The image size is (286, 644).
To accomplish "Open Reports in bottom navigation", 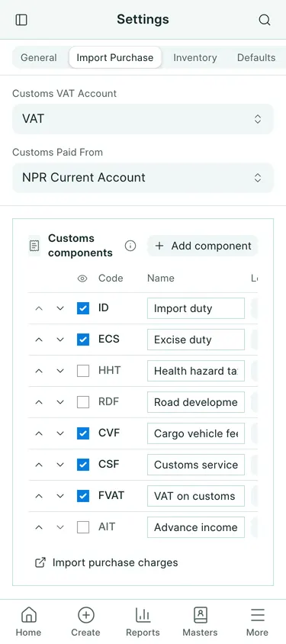I will click(x=143, y=622).
